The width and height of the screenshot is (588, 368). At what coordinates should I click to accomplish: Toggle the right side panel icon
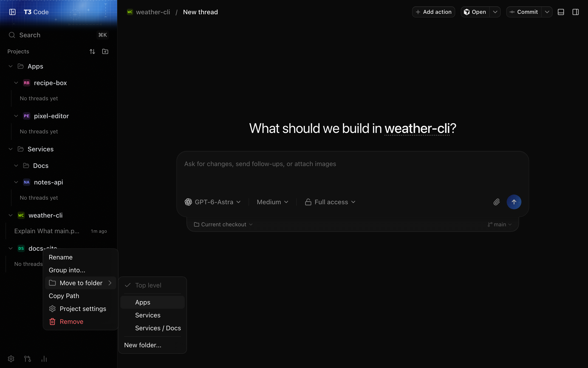click(576, 12)
